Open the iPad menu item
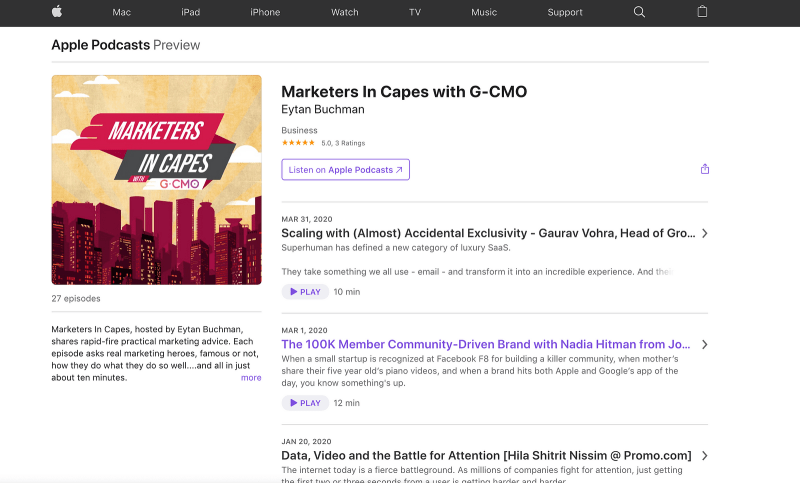 [190, 12]
